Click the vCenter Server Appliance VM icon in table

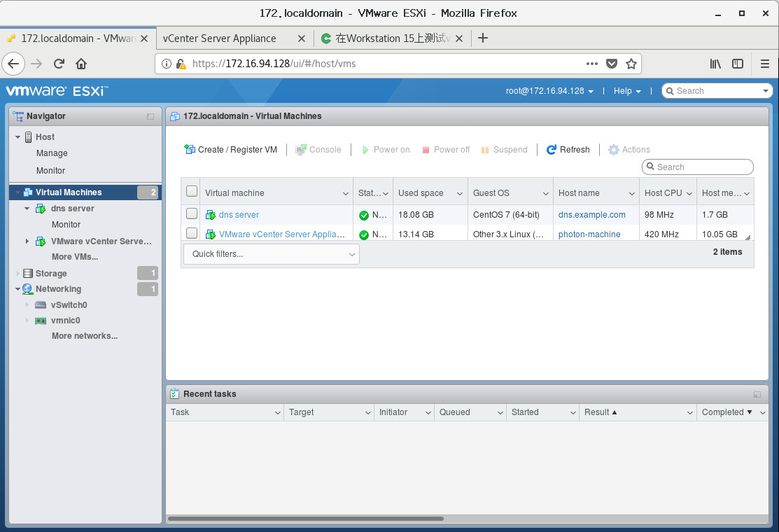click(211, 234)
